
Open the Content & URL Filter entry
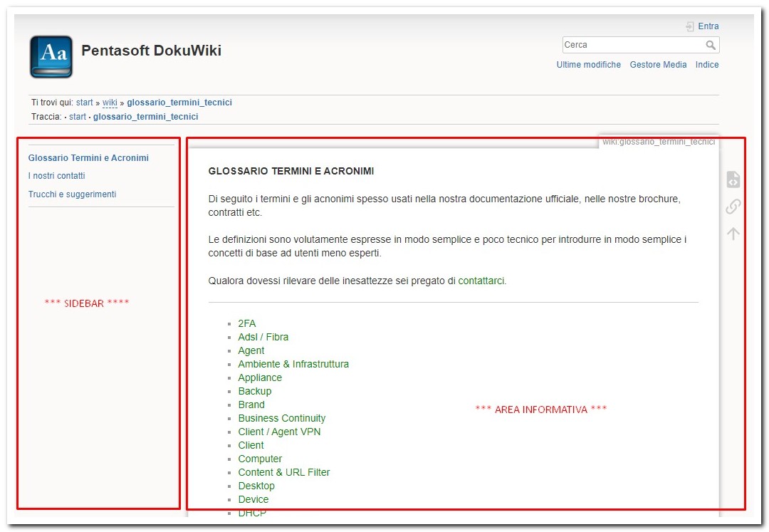pyautogui.click(x=283, y=473)
